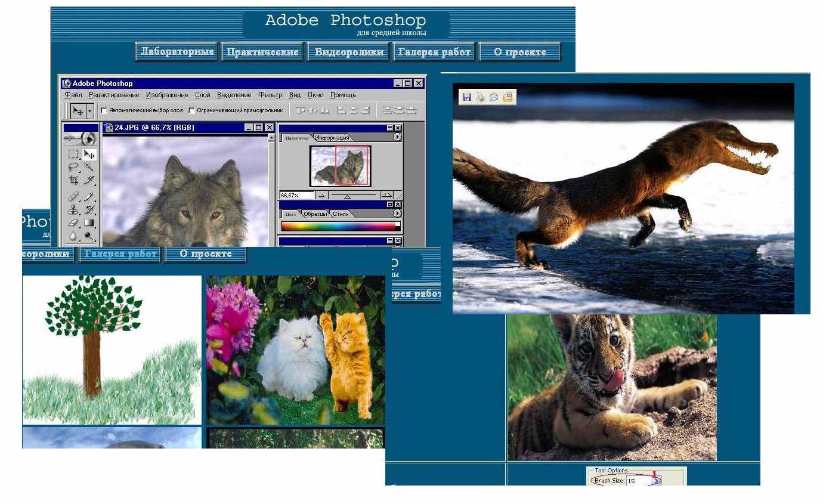This screenshot has height=504, width=823.
Task: Select the Rectangular Marquee tool
Action: 73,154
